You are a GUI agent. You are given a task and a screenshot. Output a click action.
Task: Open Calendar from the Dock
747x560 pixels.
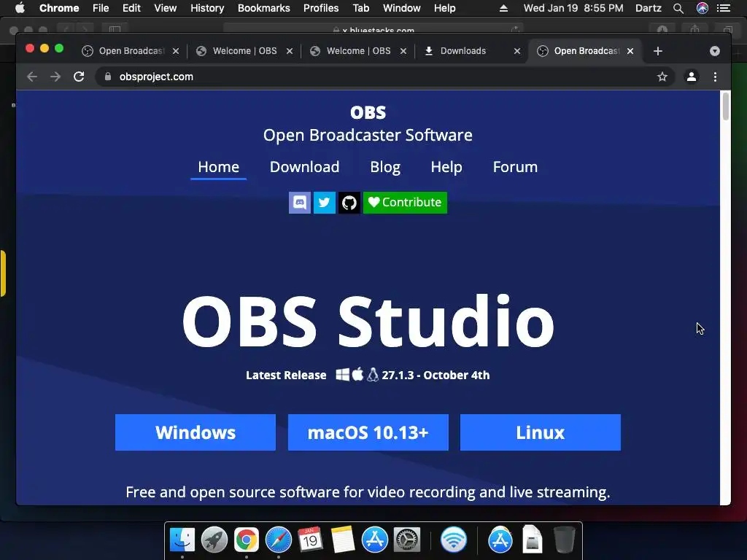click(x=311, y=540)
